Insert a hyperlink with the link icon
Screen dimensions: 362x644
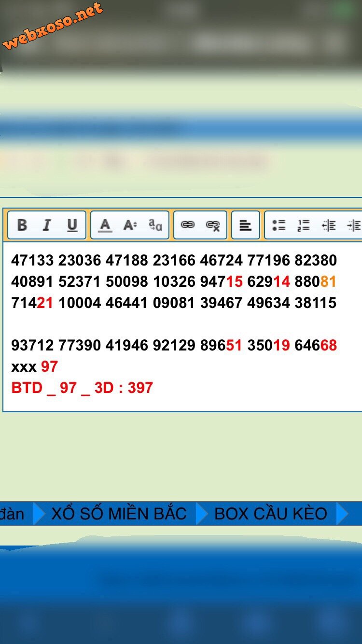(187, 225)
